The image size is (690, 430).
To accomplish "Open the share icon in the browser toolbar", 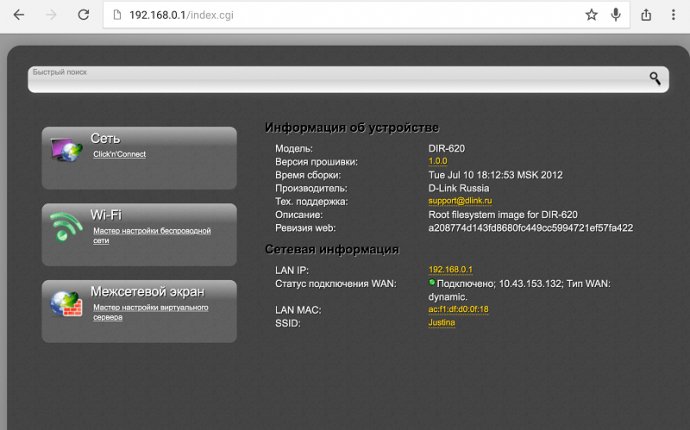I will click(646, 15).
